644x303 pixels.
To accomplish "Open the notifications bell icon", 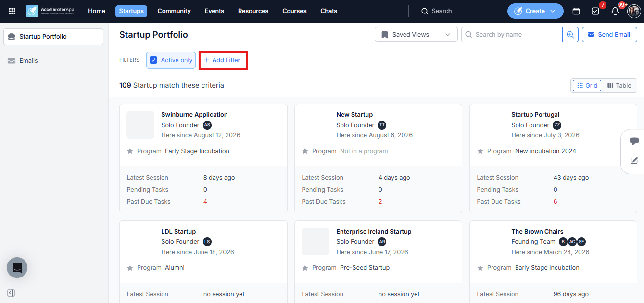I will point(615,11).
